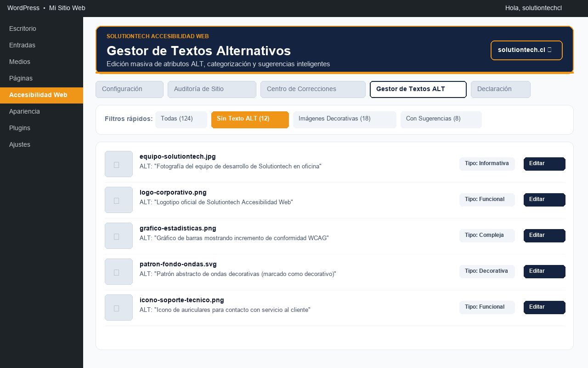The image size is (588, 368).
Task: Filter by Sin Texto ALT (12)
Action: [250, 120]
